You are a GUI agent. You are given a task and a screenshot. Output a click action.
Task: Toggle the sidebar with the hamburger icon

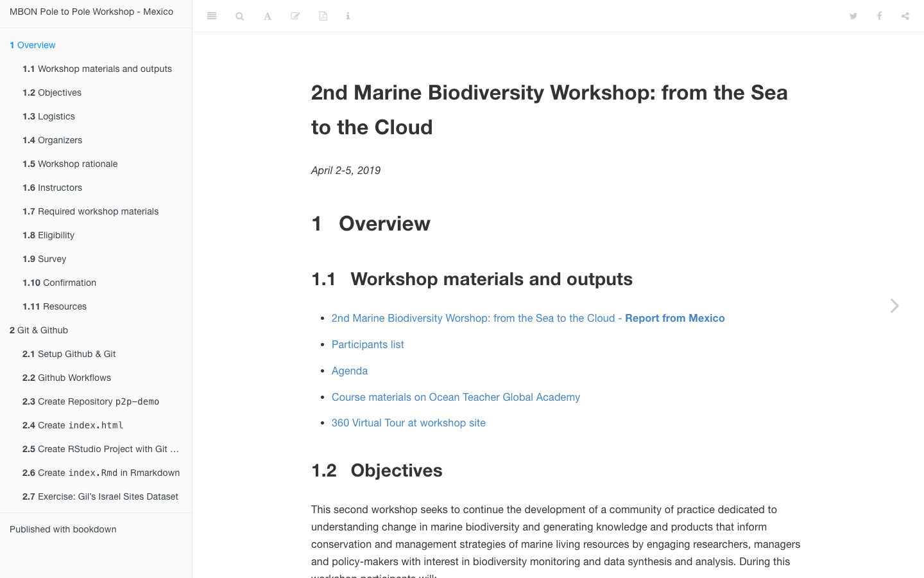point(212,16)
